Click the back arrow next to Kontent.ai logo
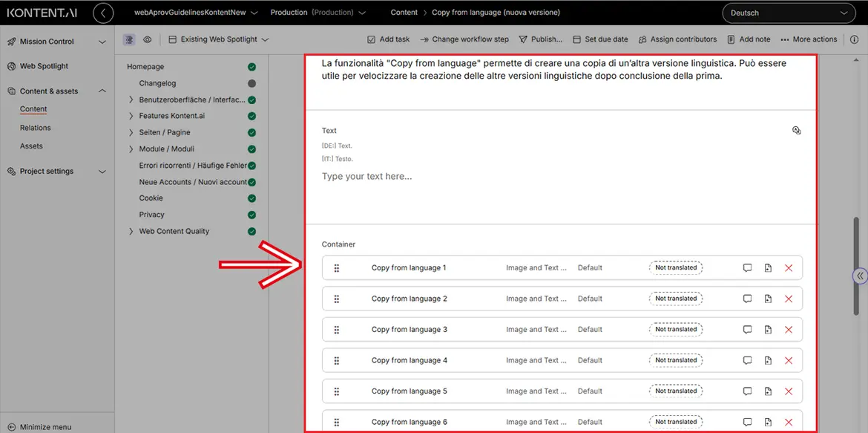This screenshot has height=433, width=868. pyautogui.click(x=103, y=13)
